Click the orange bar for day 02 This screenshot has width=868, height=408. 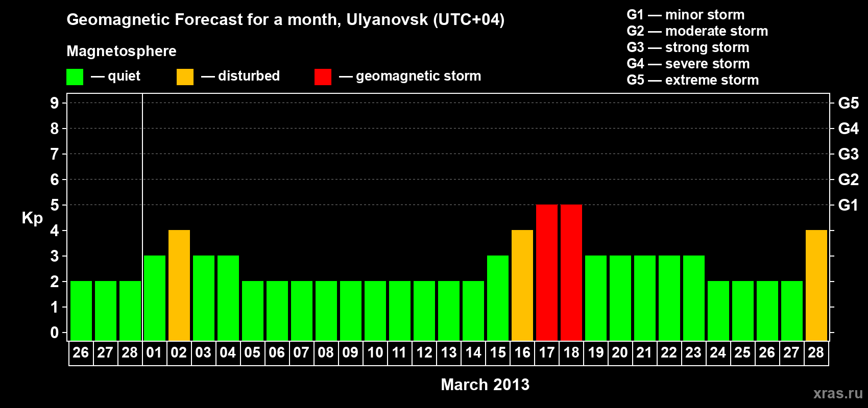click(179, 285)
